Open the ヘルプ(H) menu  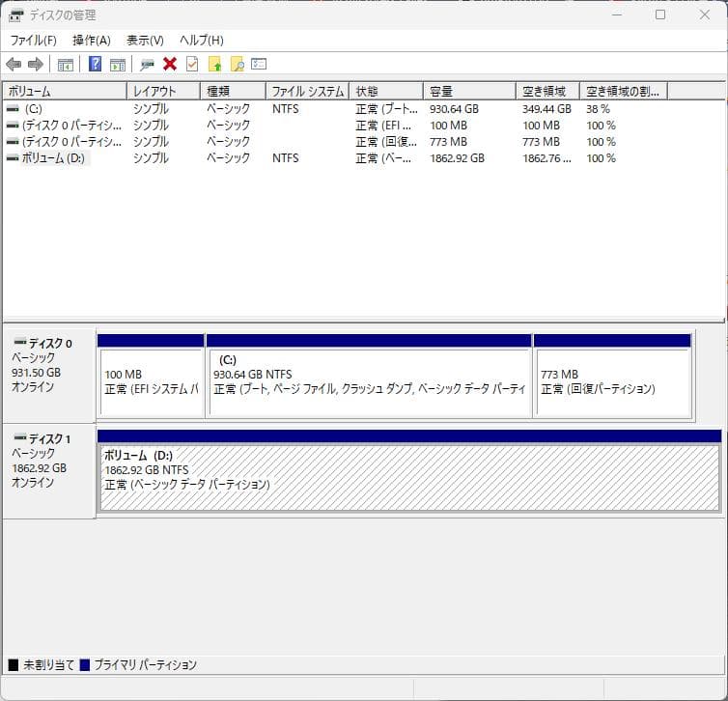pos(202,41)
